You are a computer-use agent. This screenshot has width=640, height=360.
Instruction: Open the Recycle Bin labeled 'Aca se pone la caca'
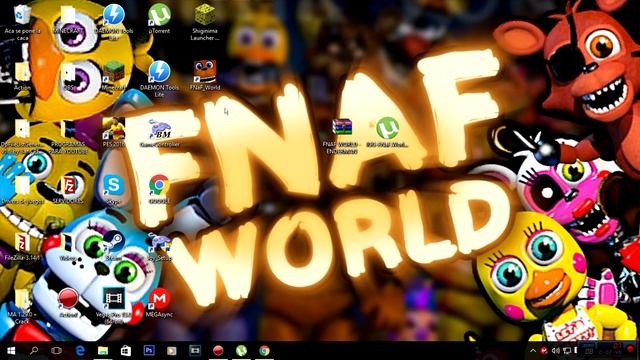tap(22, 15)
